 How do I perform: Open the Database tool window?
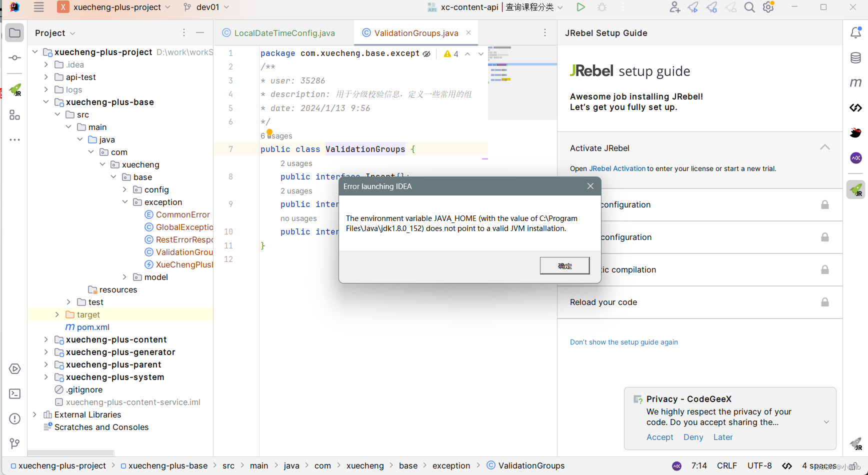(x=855, y=57)
